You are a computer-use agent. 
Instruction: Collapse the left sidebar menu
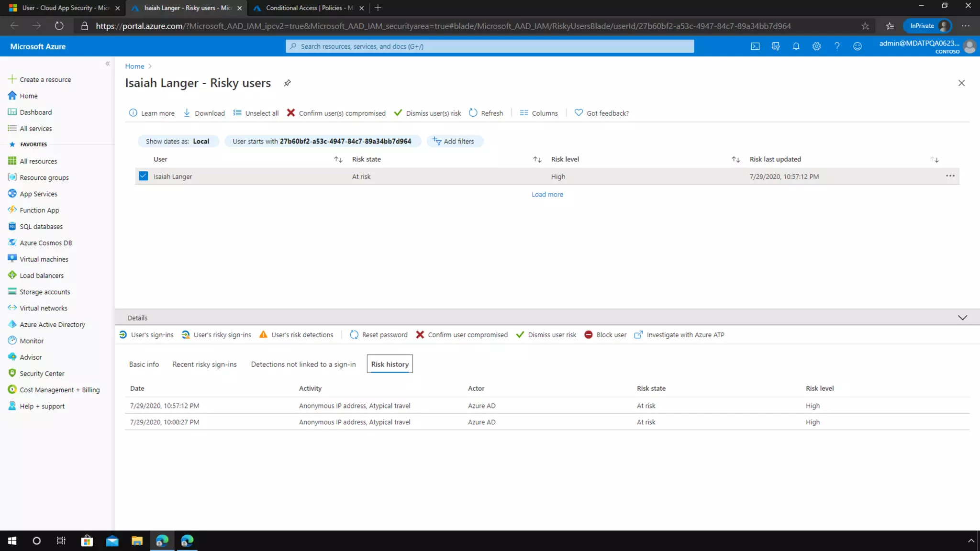click(108, 64)
